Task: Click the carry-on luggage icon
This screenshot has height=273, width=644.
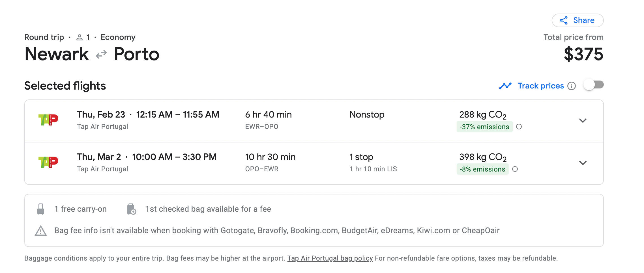Action: coord(41,209)
